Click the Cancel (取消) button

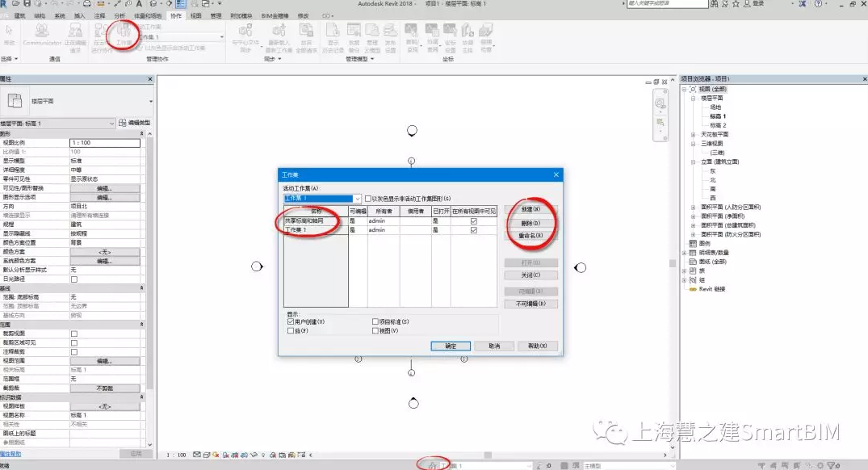(x=494, y=346)
